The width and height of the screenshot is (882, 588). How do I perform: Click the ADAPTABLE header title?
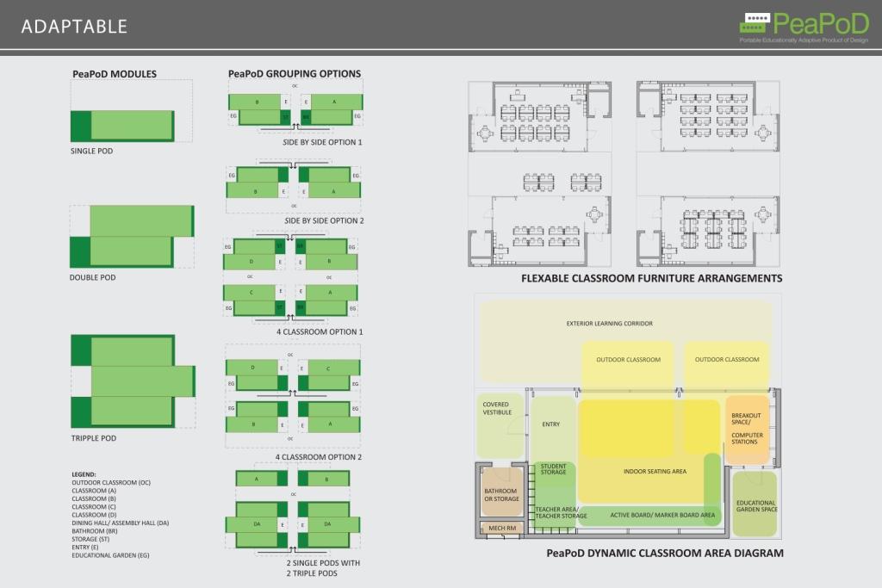click(74, 27)
